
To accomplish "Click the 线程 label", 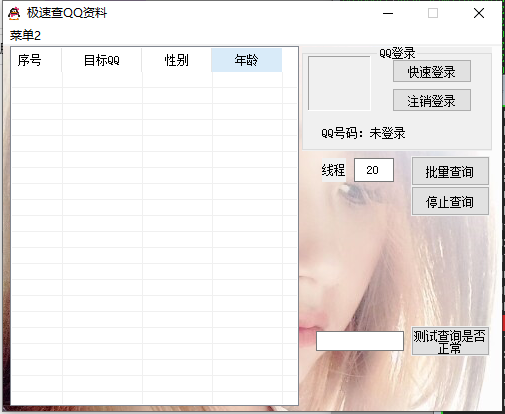I will (333, 170).
